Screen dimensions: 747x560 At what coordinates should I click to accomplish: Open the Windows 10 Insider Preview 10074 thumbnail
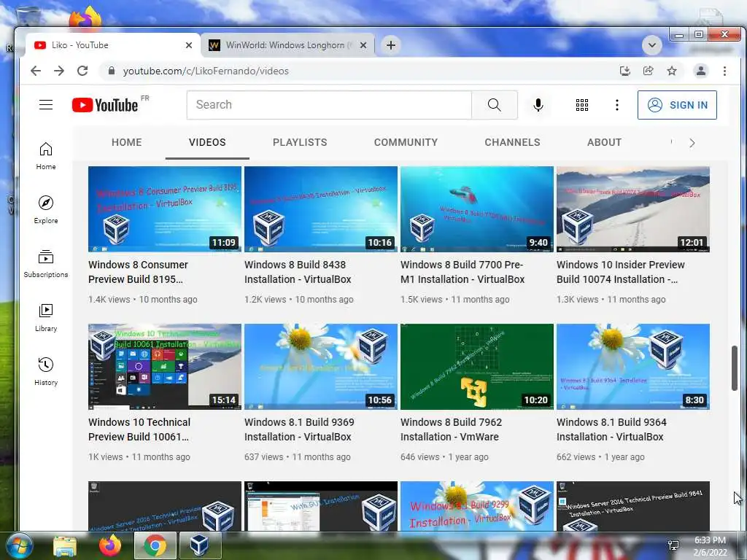tap(633, 209)
